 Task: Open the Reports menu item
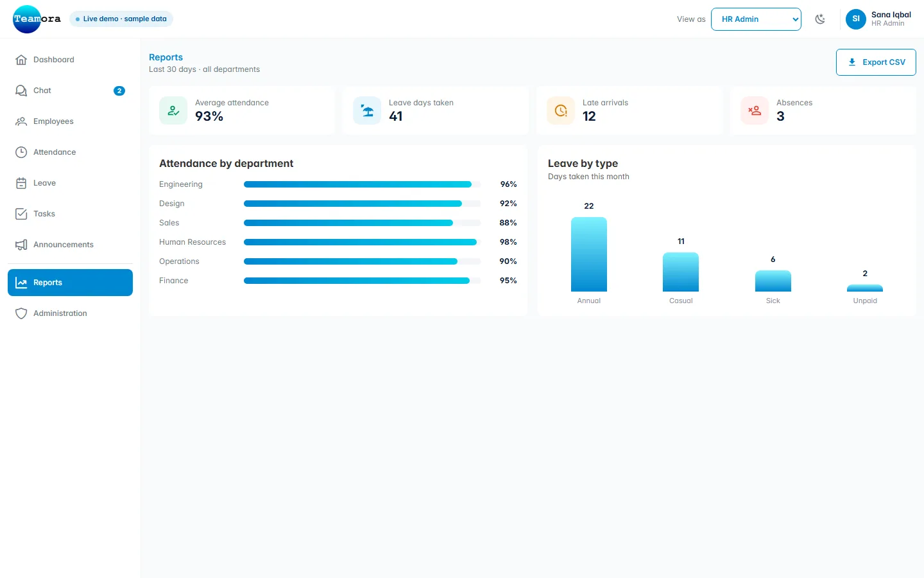tap(70, 283)
